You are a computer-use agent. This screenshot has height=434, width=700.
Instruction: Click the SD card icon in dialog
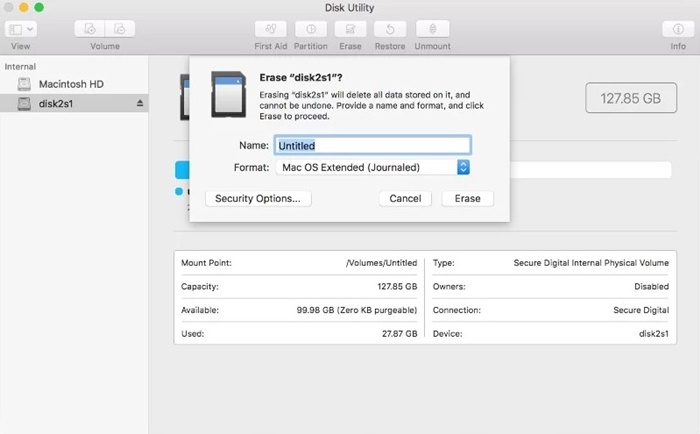[x=229, y=95]
